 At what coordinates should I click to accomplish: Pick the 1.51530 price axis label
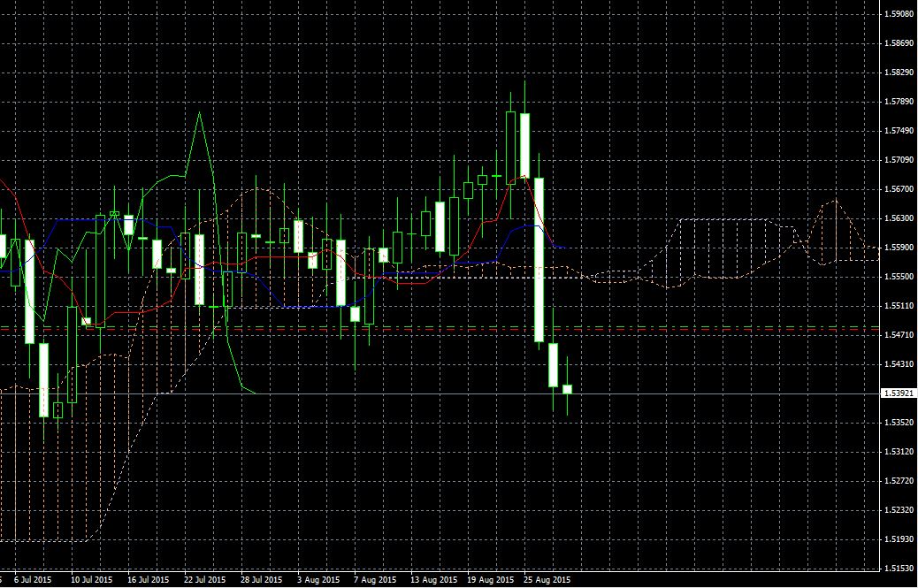tap(899, 568)
